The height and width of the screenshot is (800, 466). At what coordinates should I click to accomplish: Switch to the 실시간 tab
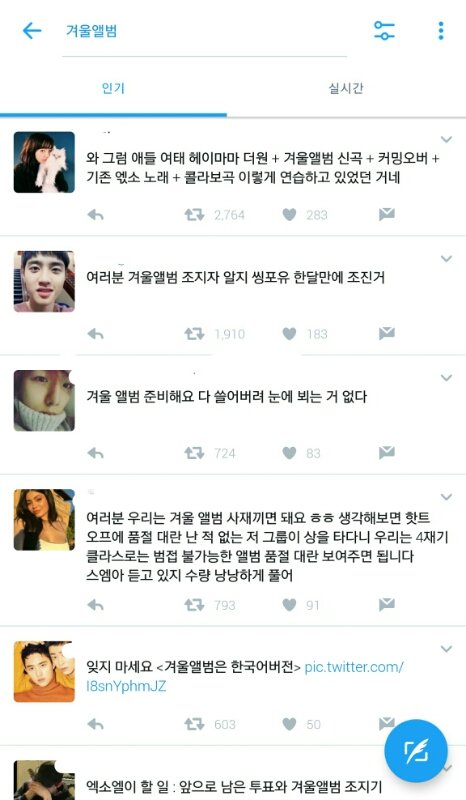[x=346, y=88]
